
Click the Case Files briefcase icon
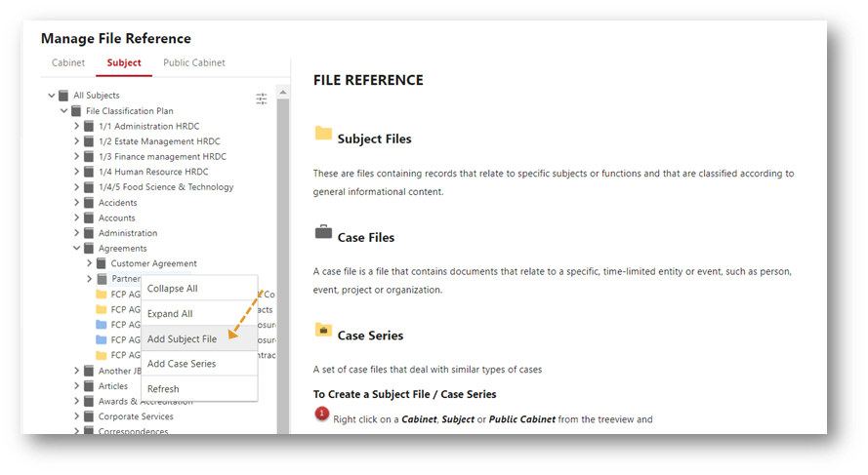point(323,233)
